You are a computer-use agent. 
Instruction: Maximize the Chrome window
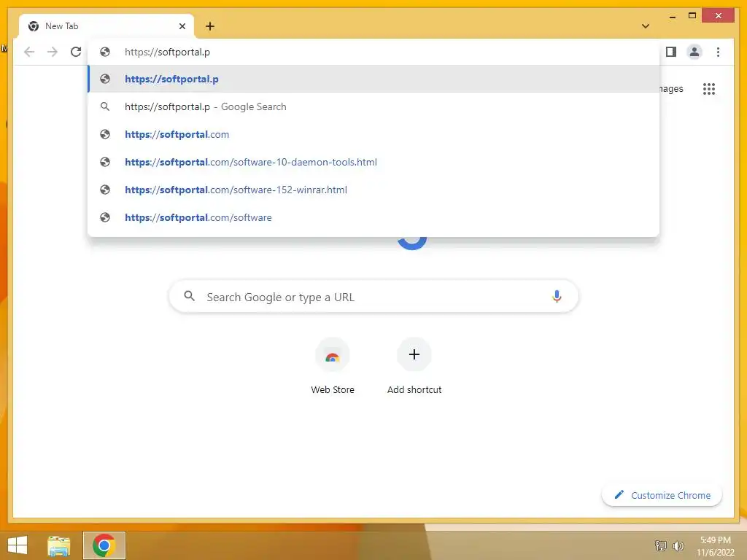click(692, 16)
